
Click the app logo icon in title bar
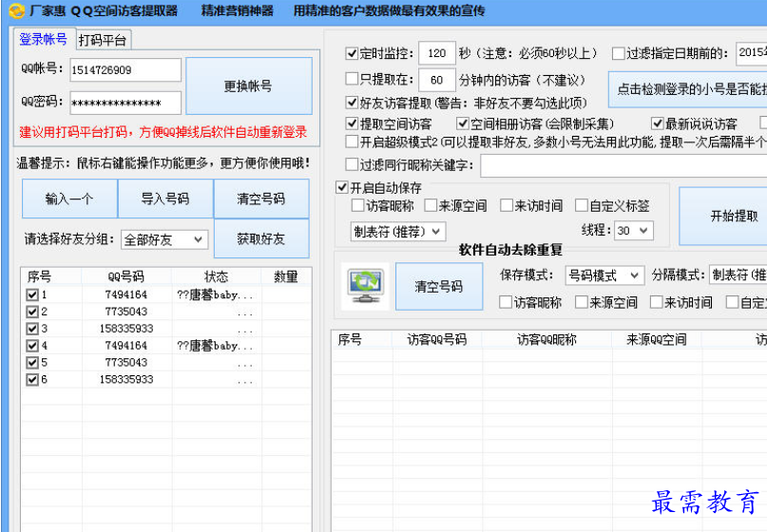pos(16,10)
